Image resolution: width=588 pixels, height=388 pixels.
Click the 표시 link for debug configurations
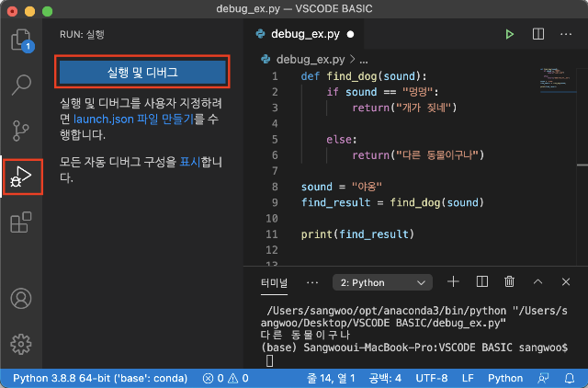click(x=190, y=162)
